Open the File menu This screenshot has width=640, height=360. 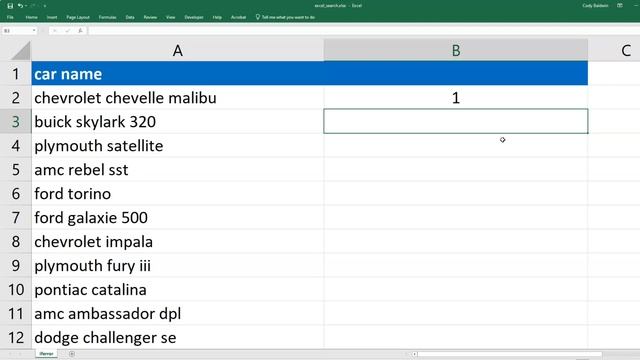coord(10,17)
